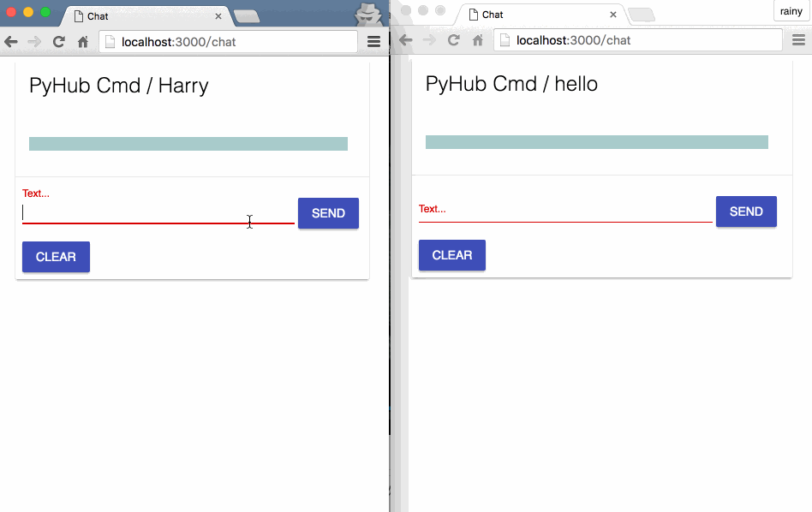This screenshot has width=812, height=512.
Task: Click the forward arrow in the left browser window
Action: [x=34, y=42]
